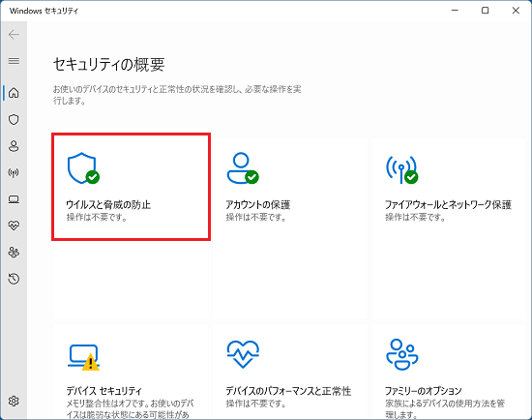The height and width of the screenshot is (420, 532).
Task: Open device security laptop sidebar icon
Action: [14, 199]
